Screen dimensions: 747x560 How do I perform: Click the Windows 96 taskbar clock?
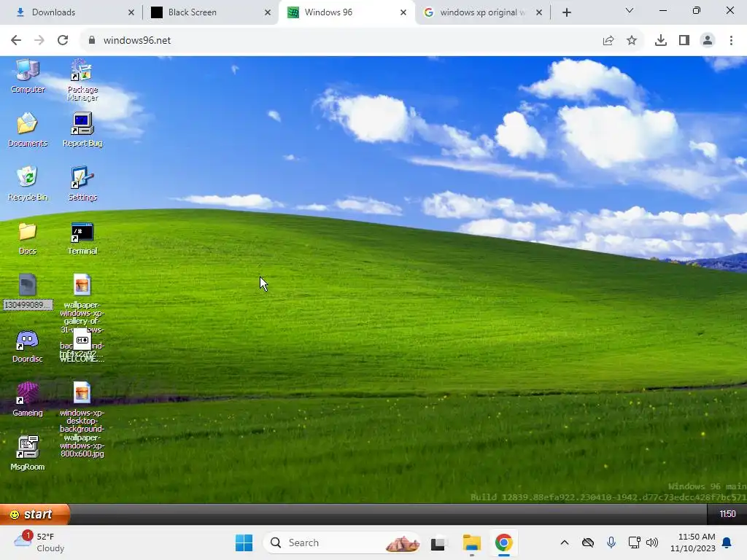click(727, 514)
